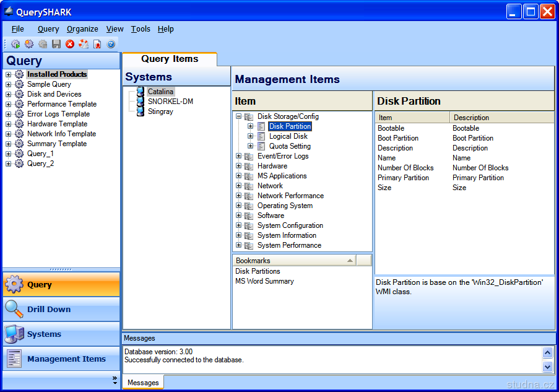Open the Tools menu
This screenshot has width=559, height=392.
(141, 29)
